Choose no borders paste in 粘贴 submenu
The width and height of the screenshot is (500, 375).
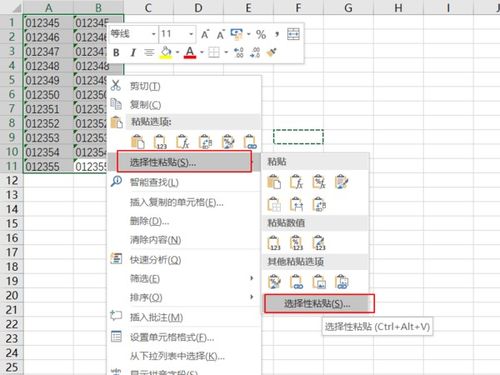click(x=274, y=204)
